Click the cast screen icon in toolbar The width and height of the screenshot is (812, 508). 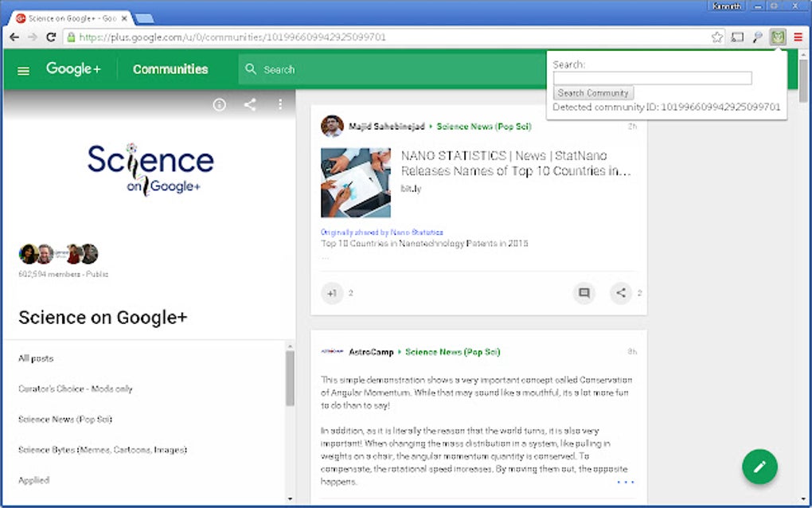[x=737, y=37]
